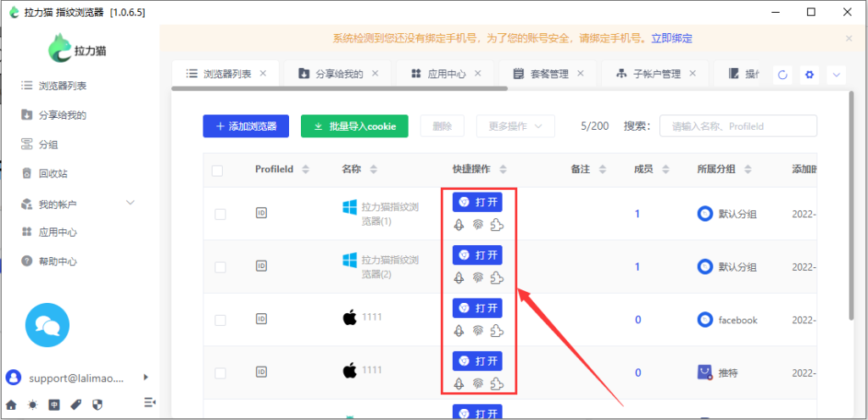Click 打开 in the 推特 row
Viewport: 868px width, 420px height.
click(477, 361)
